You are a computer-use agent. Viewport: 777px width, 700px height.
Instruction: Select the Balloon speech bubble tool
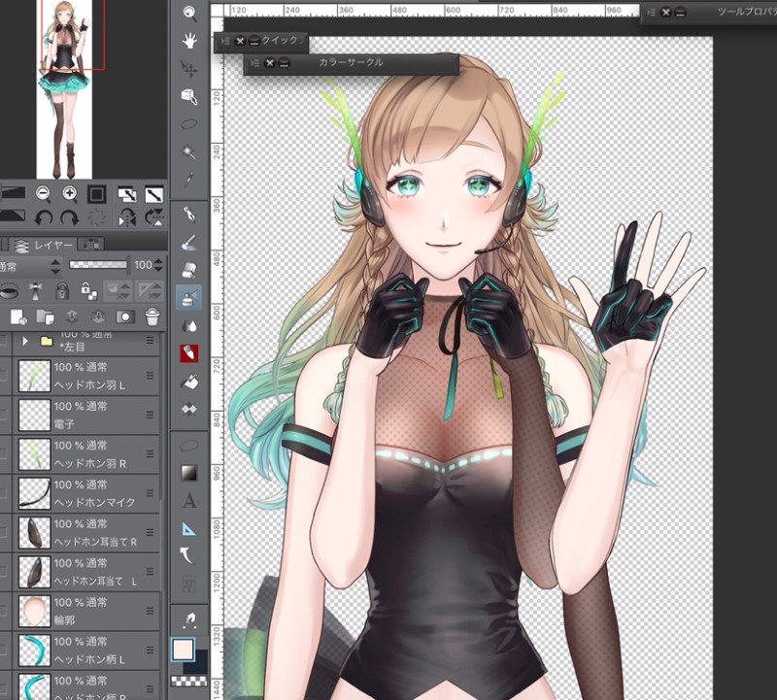188,446
